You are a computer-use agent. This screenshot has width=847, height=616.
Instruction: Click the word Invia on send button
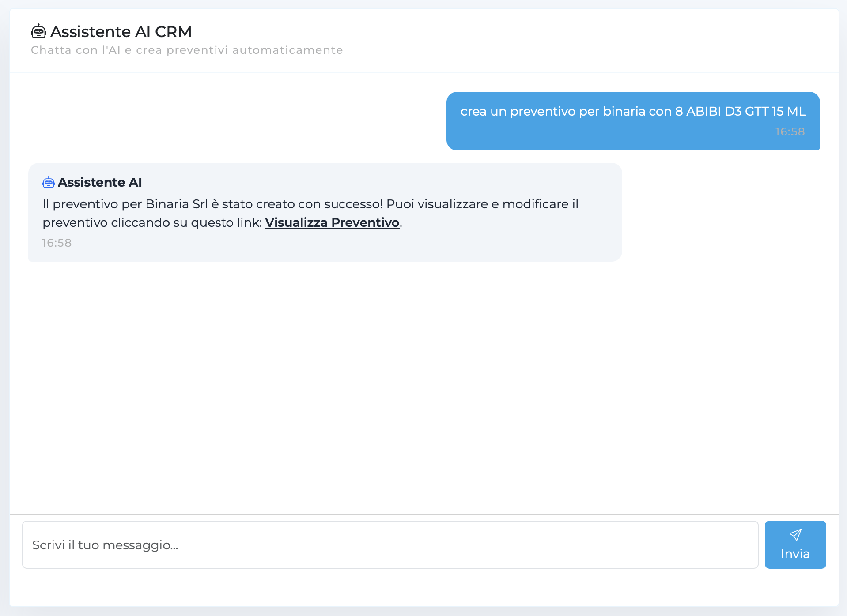coord(795,554)
